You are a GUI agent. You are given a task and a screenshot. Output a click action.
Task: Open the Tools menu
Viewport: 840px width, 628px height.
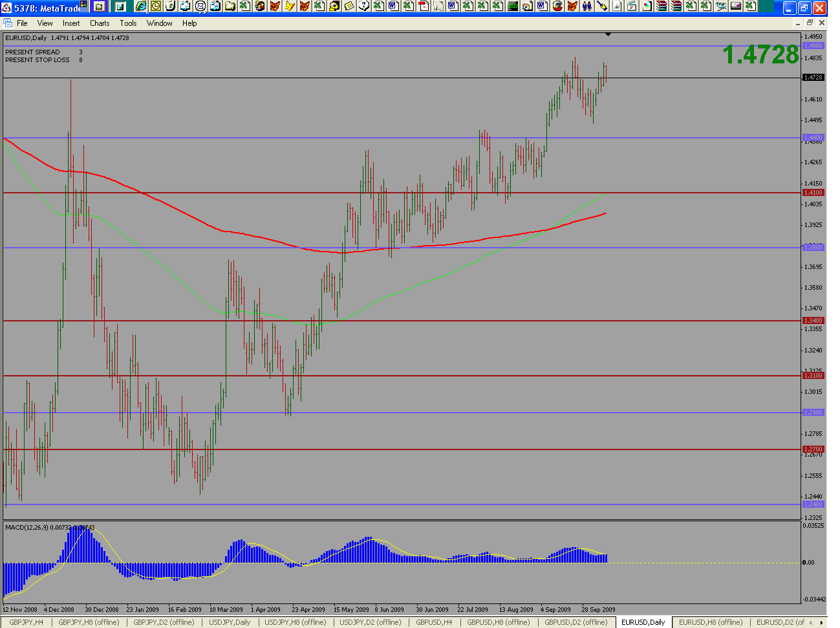tap(128, 23)
